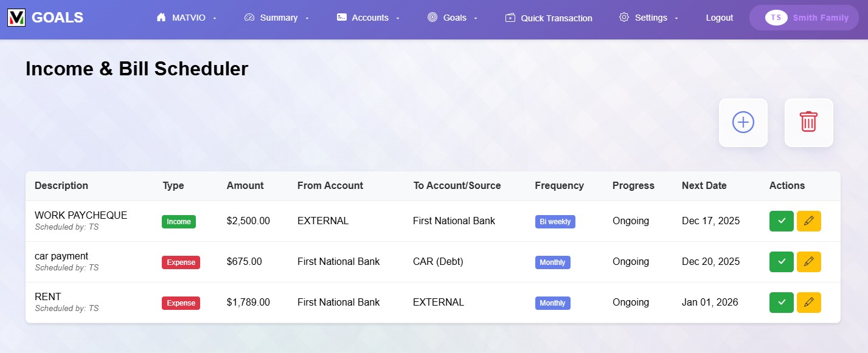Expand the Summary dropdown menu
868x353 pixels.
(277, 18)
